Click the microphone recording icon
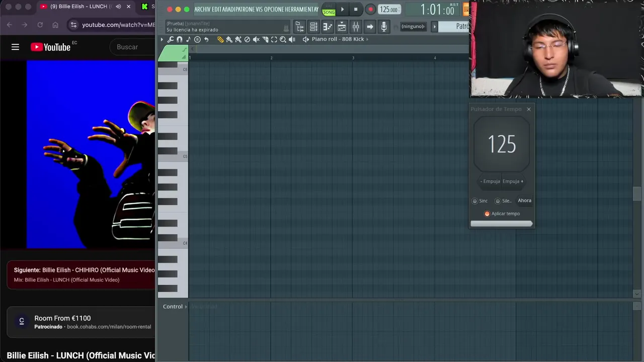Screen dimensions: 644x362 (x=384, y=26)
